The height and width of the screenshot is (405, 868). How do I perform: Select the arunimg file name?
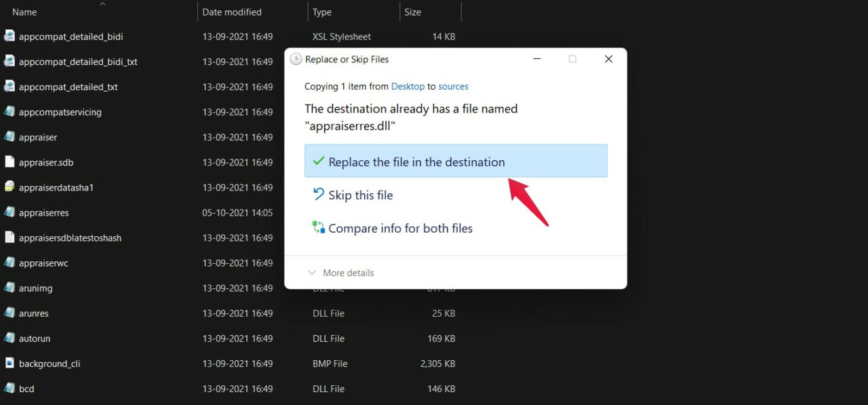point(35,288)
